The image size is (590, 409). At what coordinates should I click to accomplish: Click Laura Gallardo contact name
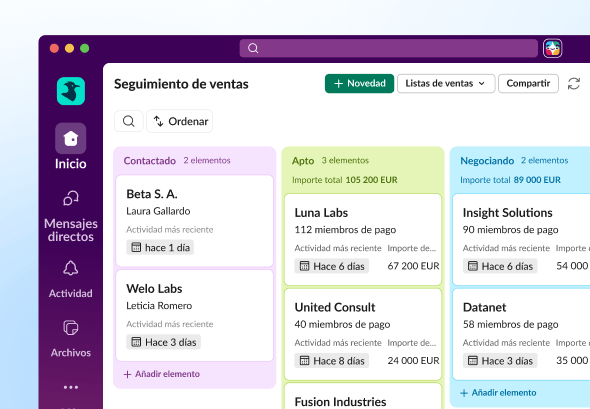(x=158, y=211)
